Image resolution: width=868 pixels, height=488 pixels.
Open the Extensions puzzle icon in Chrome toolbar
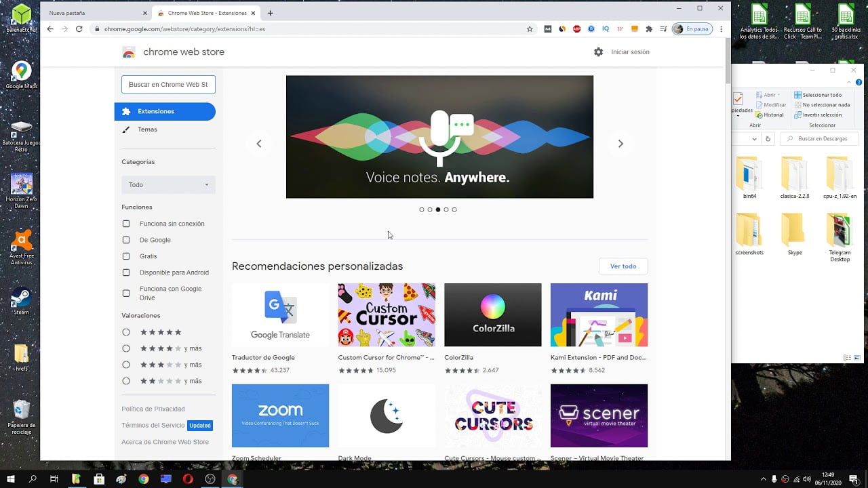click(x=649, y=28)
